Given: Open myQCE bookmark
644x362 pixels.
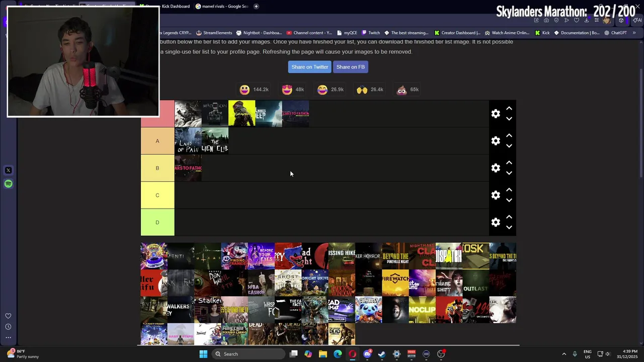Looking at the screenshot, I should [347, 33].
